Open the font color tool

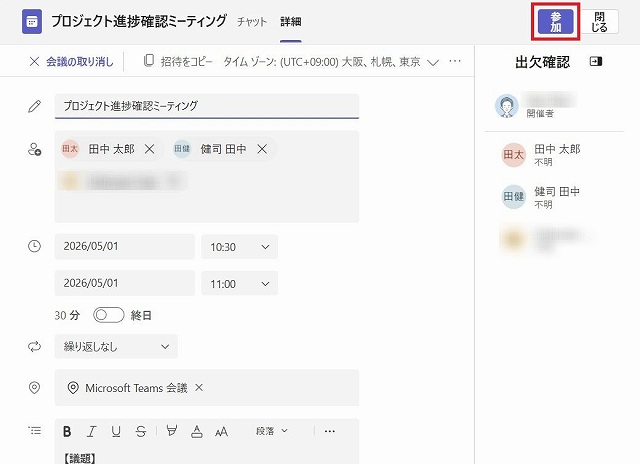tap(196, 431)
